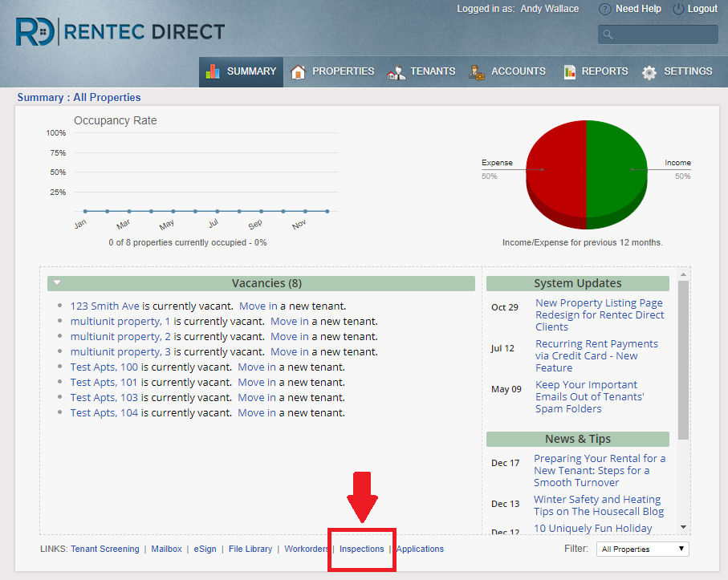Viewport: 728px width, 580px height.
Task: Open the Filter All Properties dropdown
Action: (642, 550)
